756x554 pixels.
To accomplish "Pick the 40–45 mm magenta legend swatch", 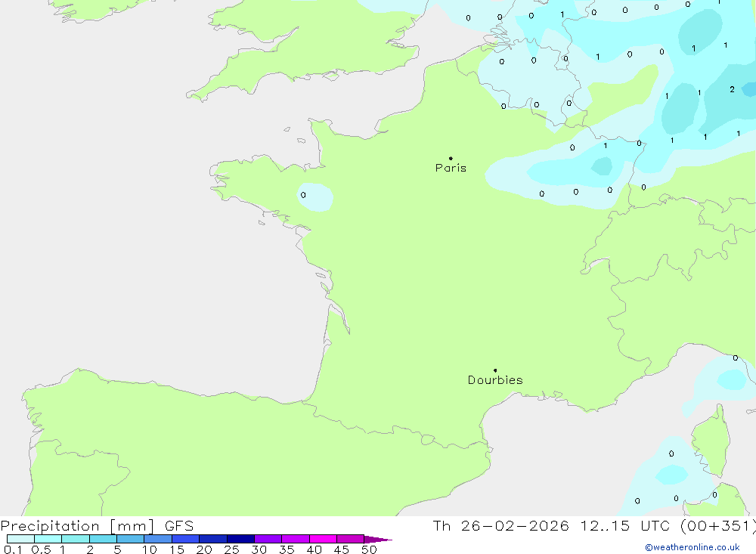I will [323, 539].
